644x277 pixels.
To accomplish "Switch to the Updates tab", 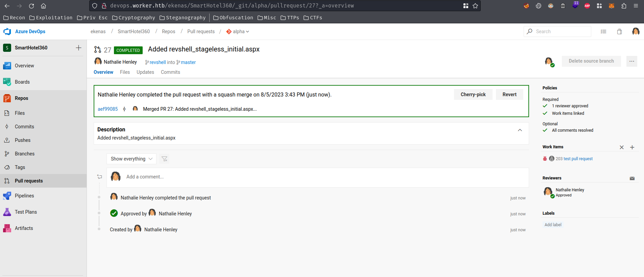I will click(x=145, y=72).
